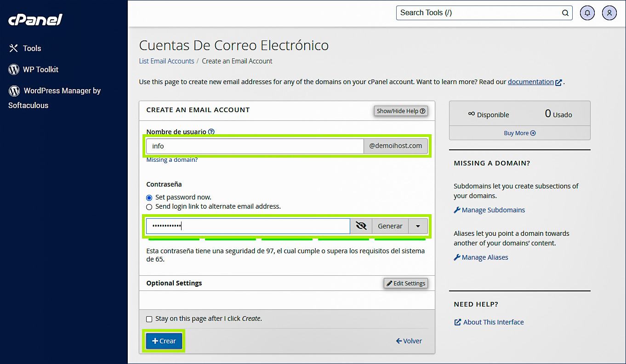Toggle password visibility with the eye icon
The height and width of the screenshot is (364, 626).
[361, 226]
